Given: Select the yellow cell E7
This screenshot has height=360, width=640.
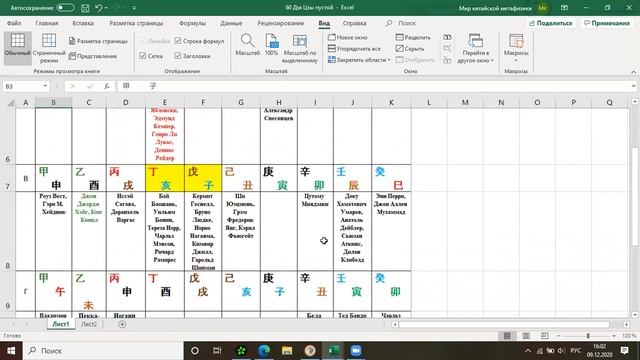Looking at the screenshot, I should click(x=165, y=178).
